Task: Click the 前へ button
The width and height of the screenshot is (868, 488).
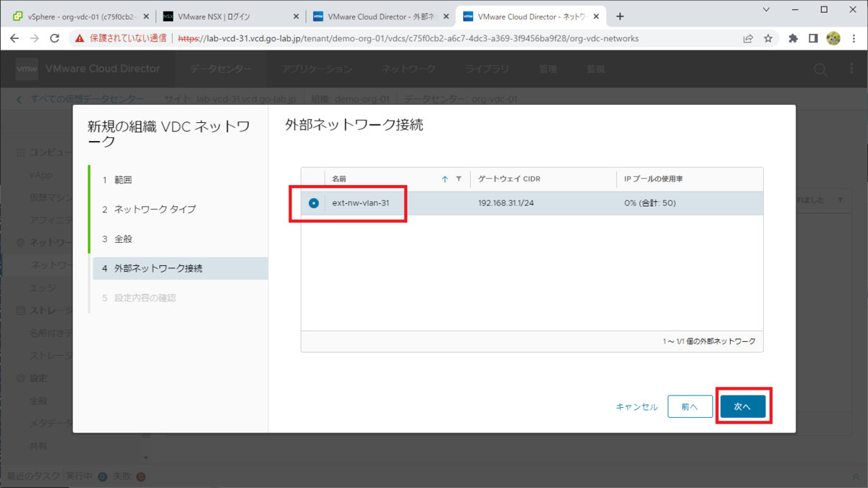Action: coord(690,407)
